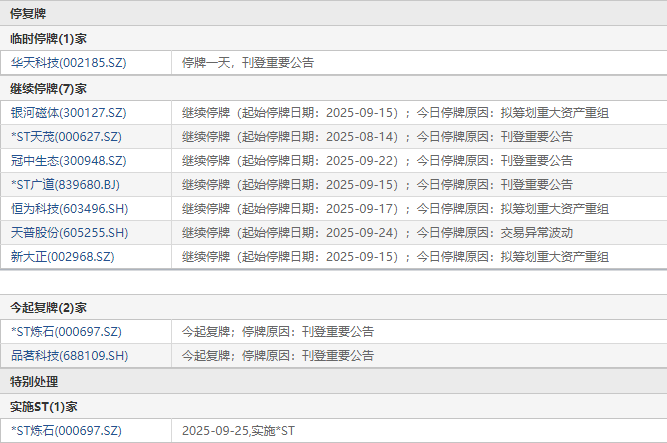
Task: Open *ST炼石(000697.SZ) link under 实施ST
Action: pyautogui.click(x=66, y=431)
